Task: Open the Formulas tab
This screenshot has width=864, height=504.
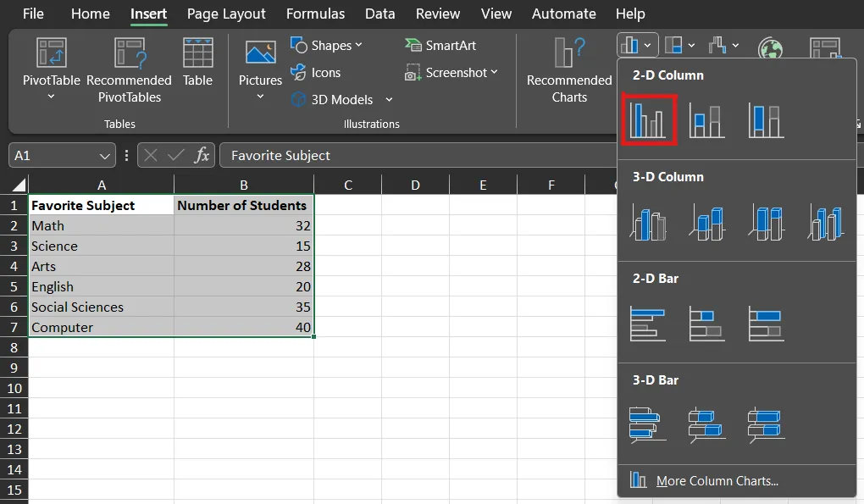Action: pyautogui.click(x=315, y=14)
